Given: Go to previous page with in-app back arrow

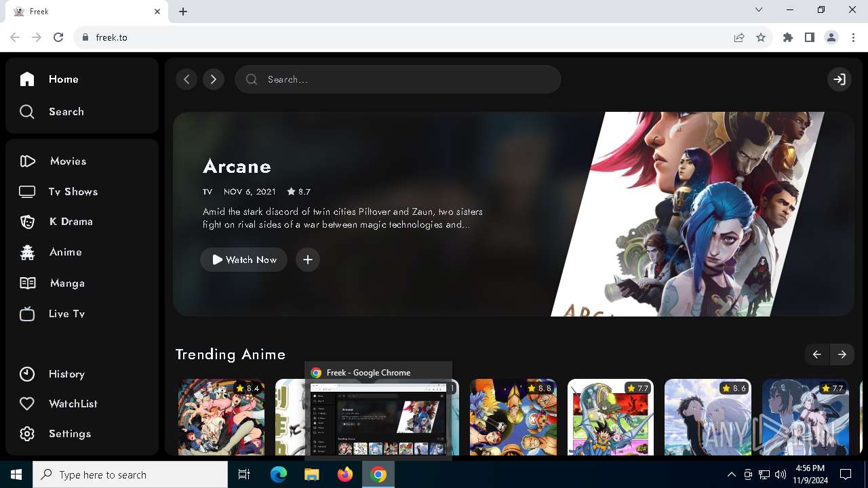Looking at the screenshot, I should (186, 79).
